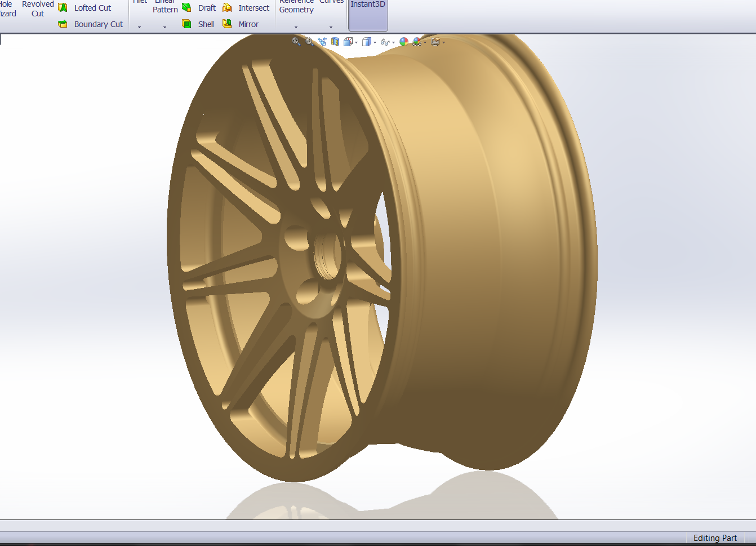
Task: Click the Linear Pattern label
Action: pos(165,6)
